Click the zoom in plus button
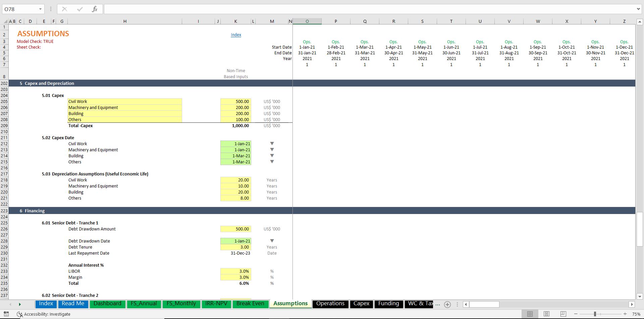 625,314
